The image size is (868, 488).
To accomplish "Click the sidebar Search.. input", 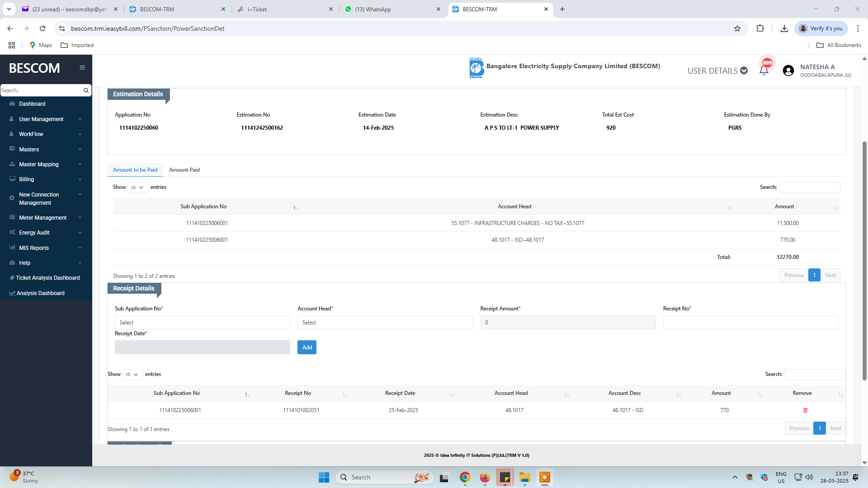I will coord(41,90).
